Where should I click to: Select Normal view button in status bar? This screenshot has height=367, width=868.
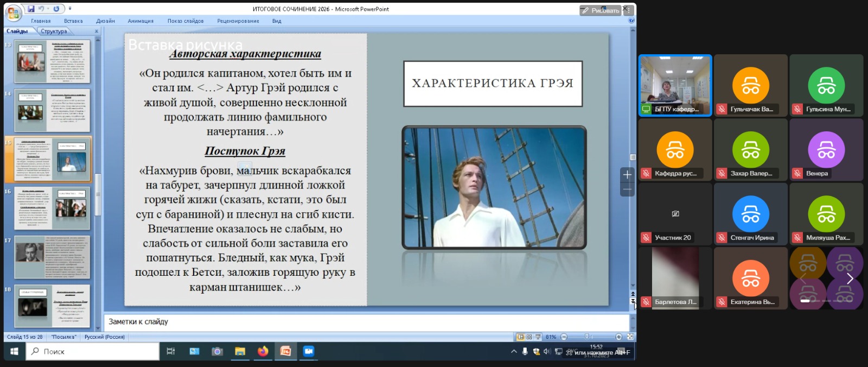pyautogui.click(x=520, y=337)
